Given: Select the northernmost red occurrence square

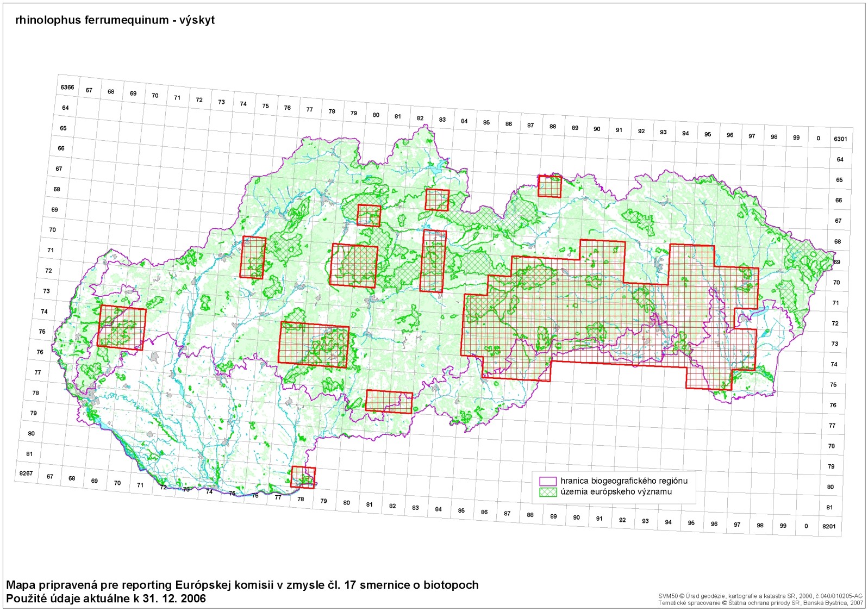Looking at the screenshot, I should (549, 186).
